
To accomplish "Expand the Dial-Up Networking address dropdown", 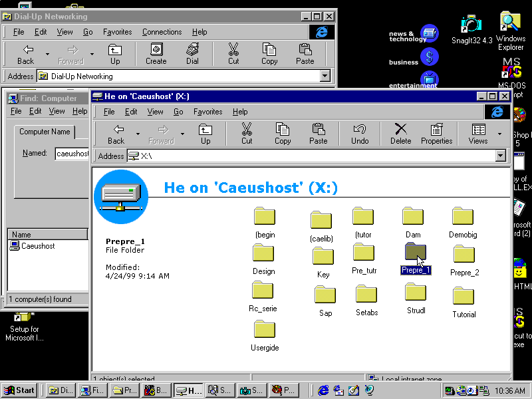I will [325, 76].
